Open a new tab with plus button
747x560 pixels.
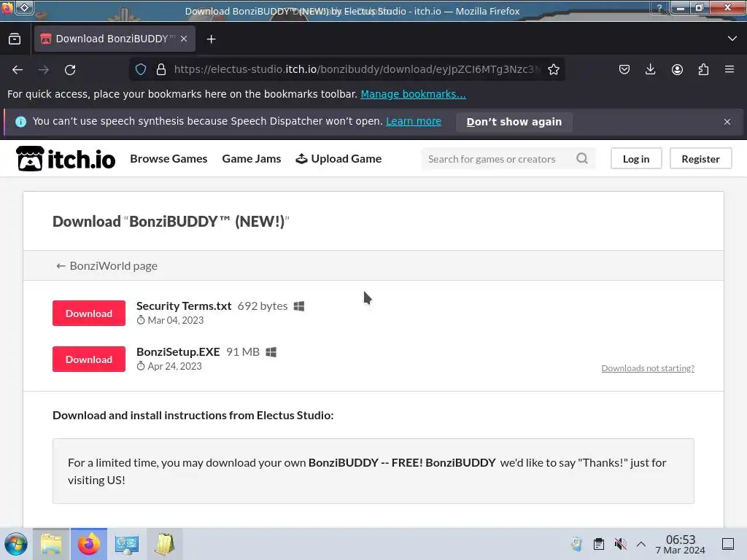coord(211,39)
